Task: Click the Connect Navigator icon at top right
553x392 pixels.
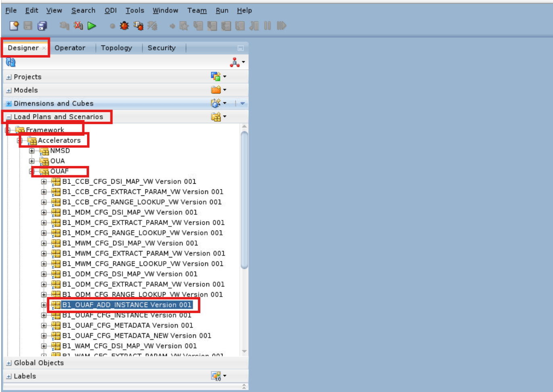Action: 234,62
